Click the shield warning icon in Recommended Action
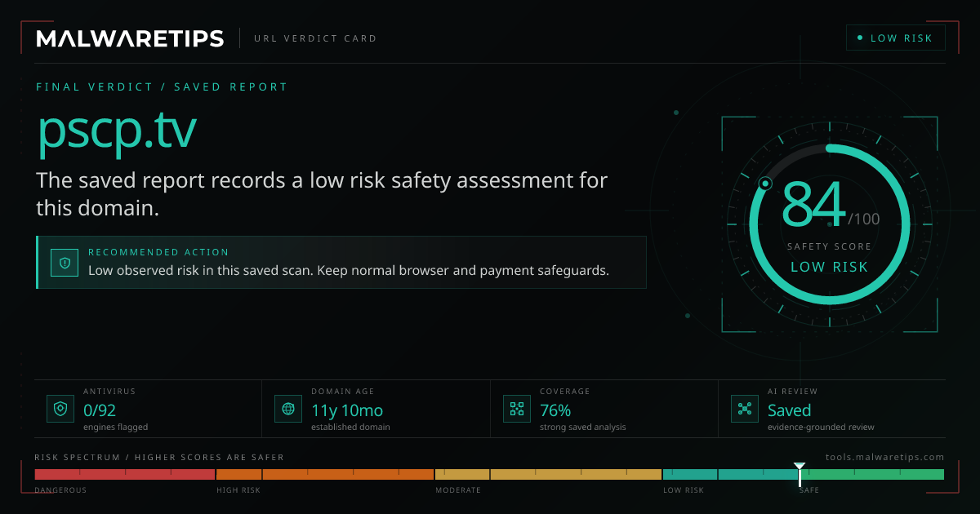 [65, 263]
